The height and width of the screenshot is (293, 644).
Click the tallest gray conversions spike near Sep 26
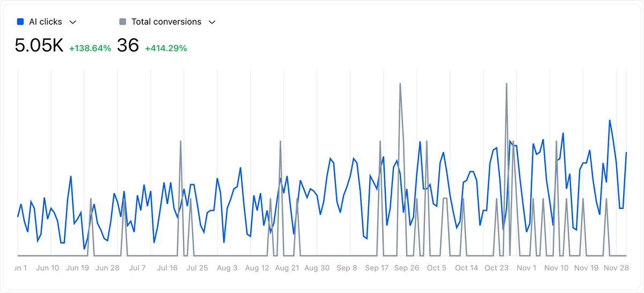(400, 84)
